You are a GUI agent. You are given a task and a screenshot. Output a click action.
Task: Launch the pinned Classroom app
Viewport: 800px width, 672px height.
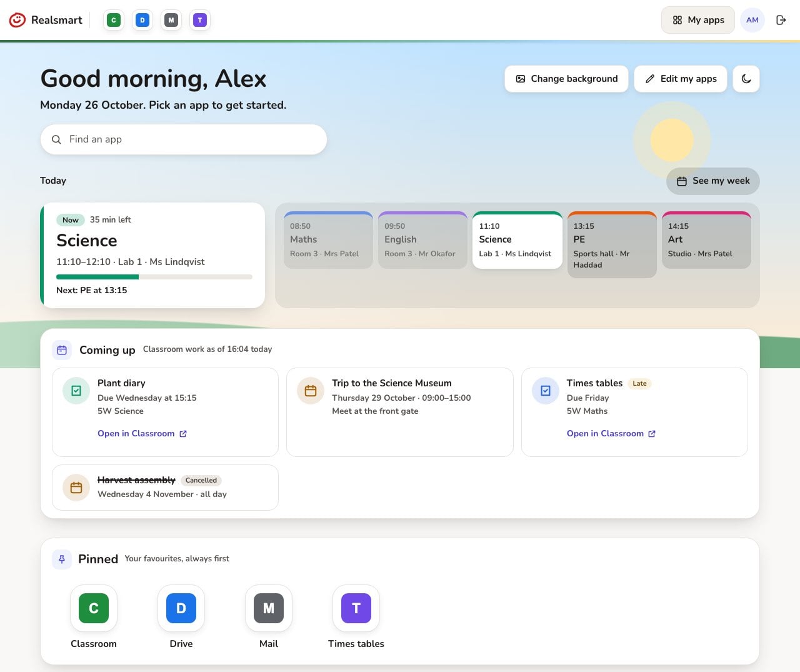pyautogui.click(x=94, y=618)
